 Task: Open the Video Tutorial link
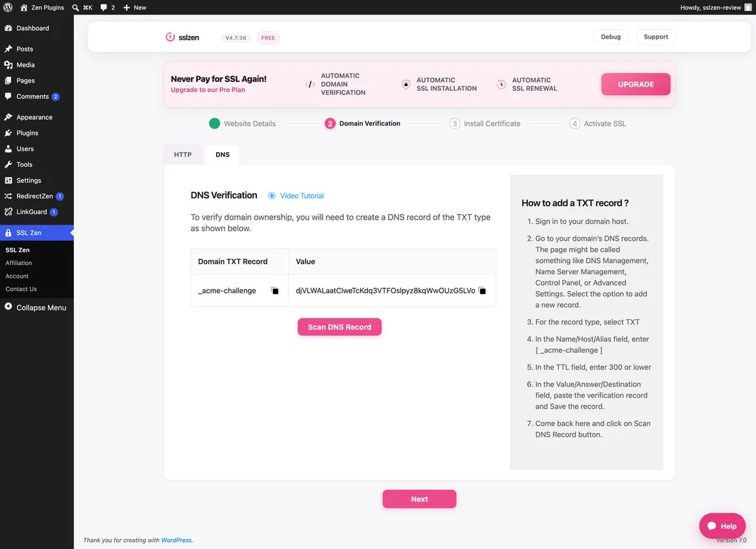(x=302, y=196)
